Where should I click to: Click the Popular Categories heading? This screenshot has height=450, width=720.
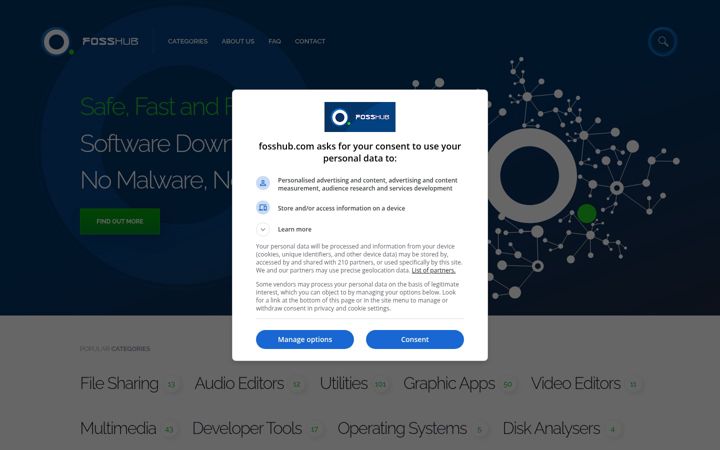pos(115,349)
